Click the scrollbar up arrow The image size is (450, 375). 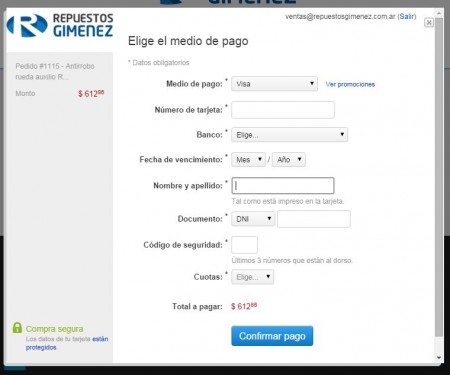click(439, 14)
